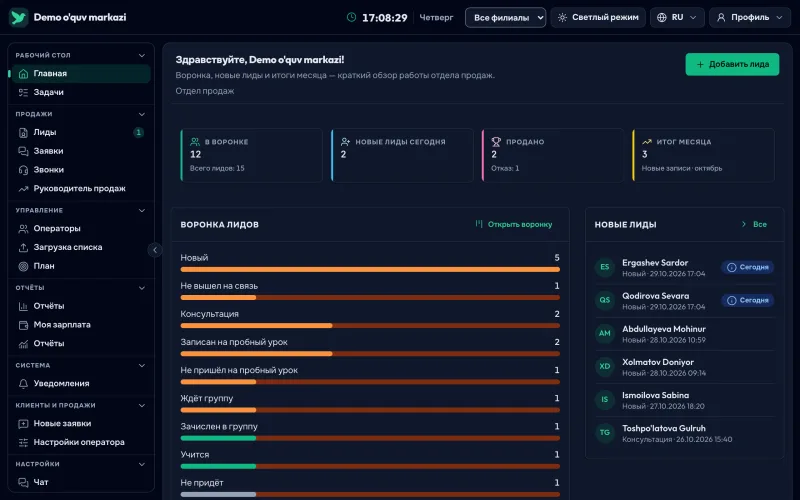Viewport: 800px width, 500px height.
Task: Click the ES avatar of Ergashev Sardor
Action: [605, 267]
